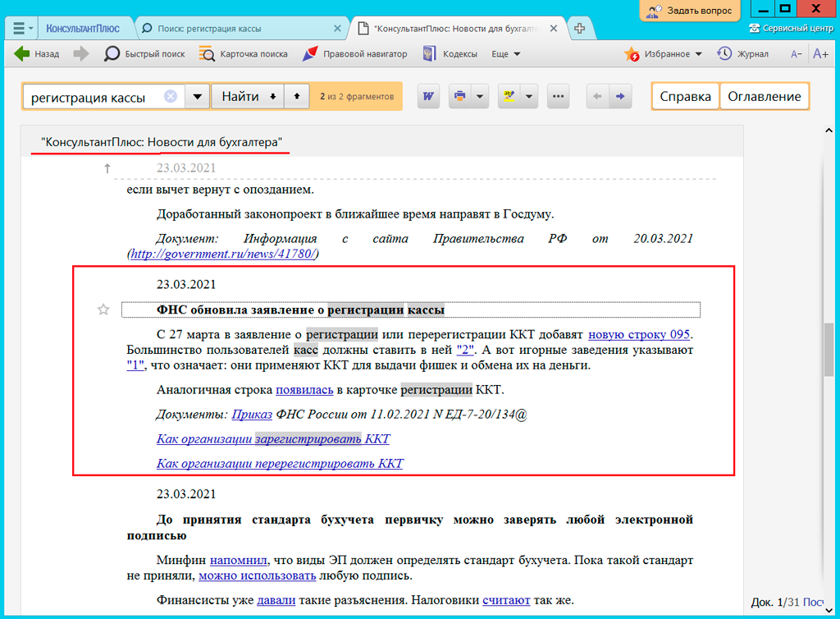This screenshot has width=840, height=619.
Task: Launch Правовой навигатор
Action: [354, 53]
